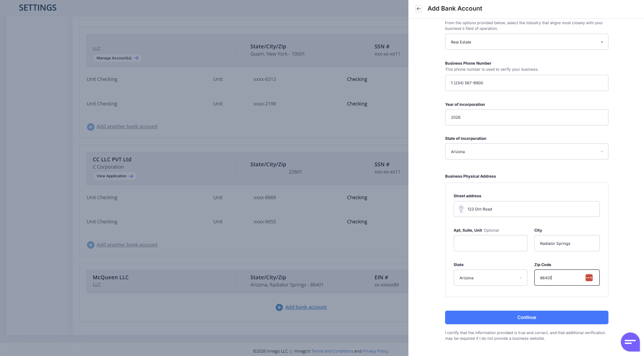The image size is (644, 356).
Task: Click the McQueen LLC entity name
Action: tap(111, 277)
